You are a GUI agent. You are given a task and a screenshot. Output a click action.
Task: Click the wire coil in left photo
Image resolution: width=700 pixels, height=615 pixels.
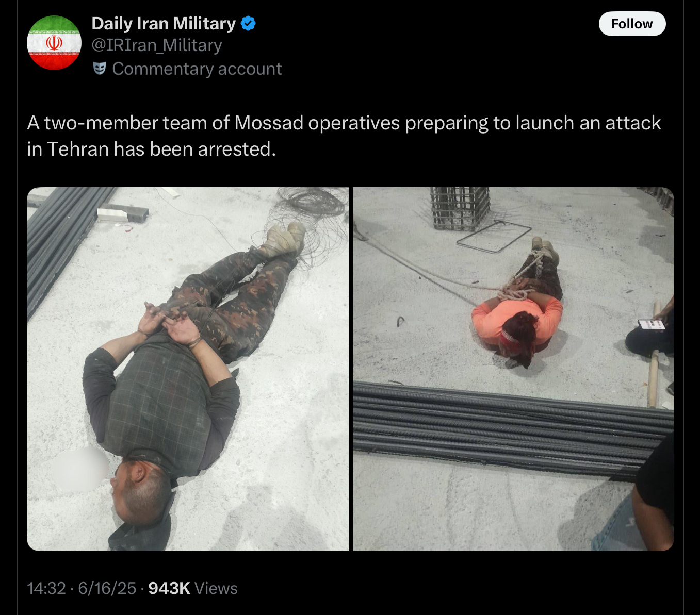coord(310,222)
